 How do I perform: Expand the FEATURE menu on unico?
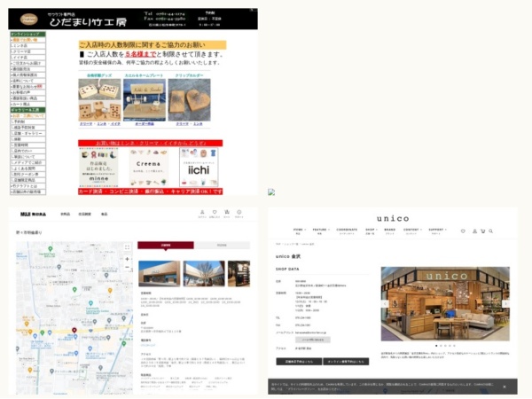(321, 231)
